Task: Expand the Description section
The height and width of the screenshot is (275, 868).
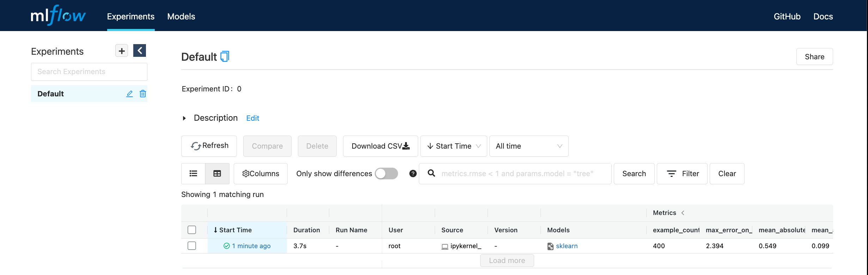Action: tap(184, 118)
